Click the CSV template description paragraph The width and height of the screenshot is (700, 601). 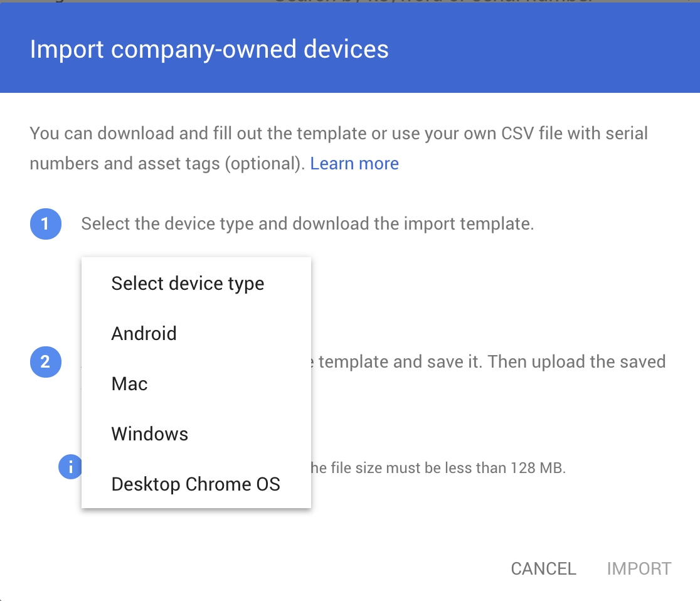[339, 148]
